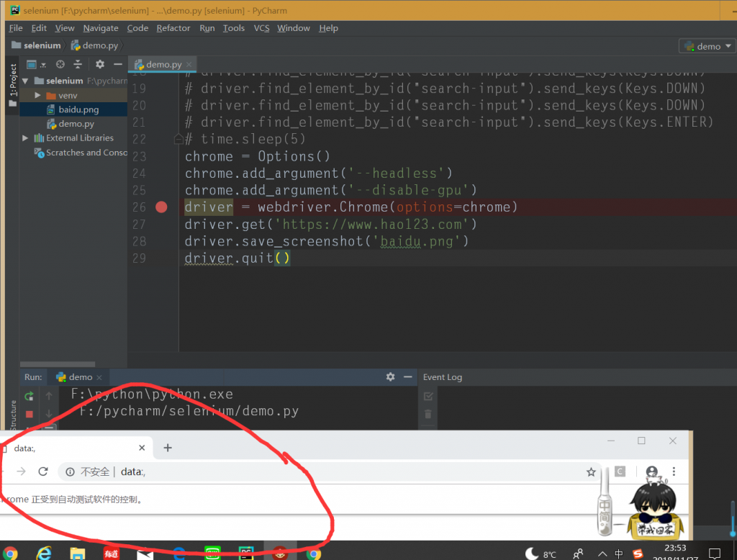Open the Refactor menu

point(173,28)
